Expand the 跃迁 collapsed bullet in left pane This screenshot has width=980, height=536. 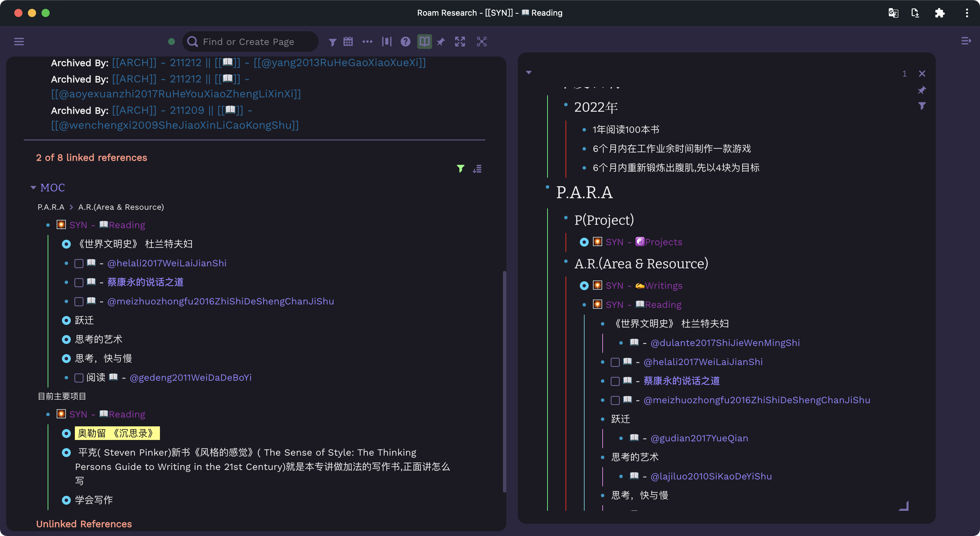point(66,320)
